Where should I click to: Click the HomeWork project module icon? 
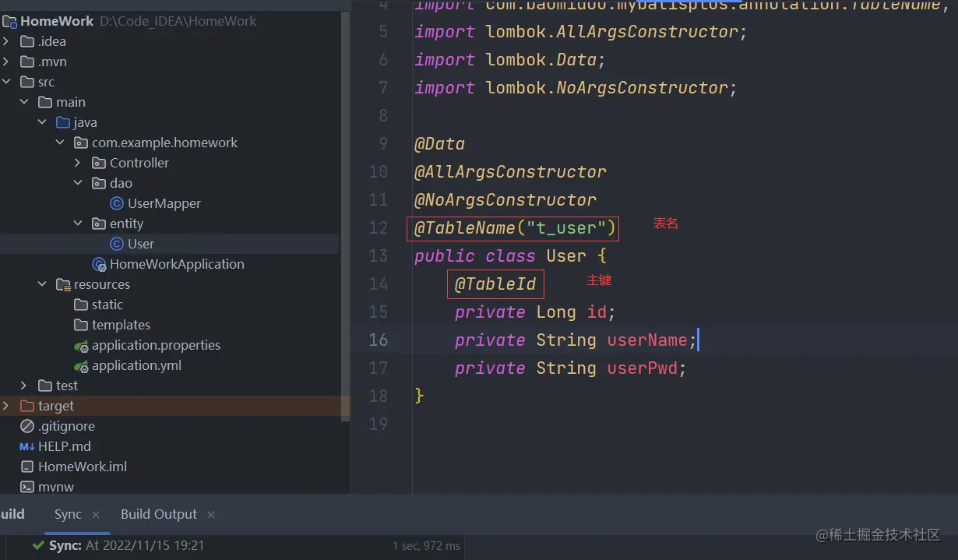(x=9, y=21)
